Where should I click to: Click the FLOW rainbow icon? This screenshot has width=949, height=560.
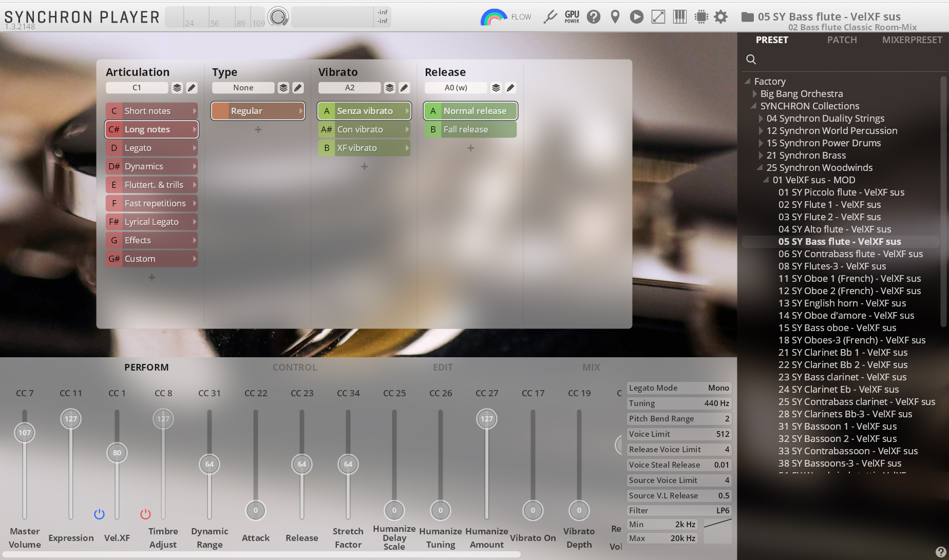(x=494, y=17)
